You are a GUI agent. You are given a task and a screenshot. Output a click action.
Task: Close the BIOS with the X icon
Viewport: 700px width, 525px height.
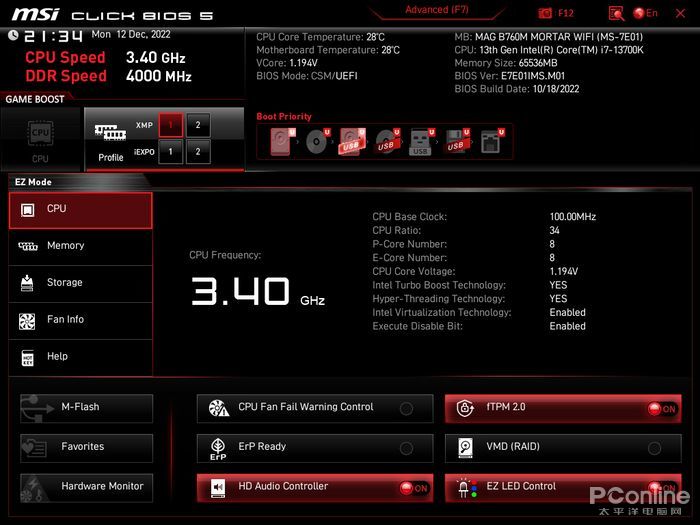tap(680, 13)
